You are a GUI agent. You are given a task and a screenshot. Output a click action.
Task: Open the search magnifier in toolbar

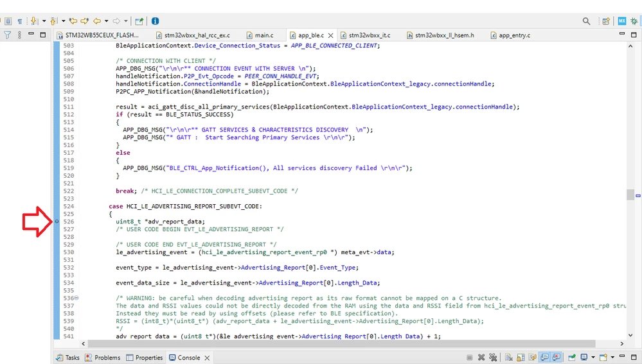coord(586,21)
